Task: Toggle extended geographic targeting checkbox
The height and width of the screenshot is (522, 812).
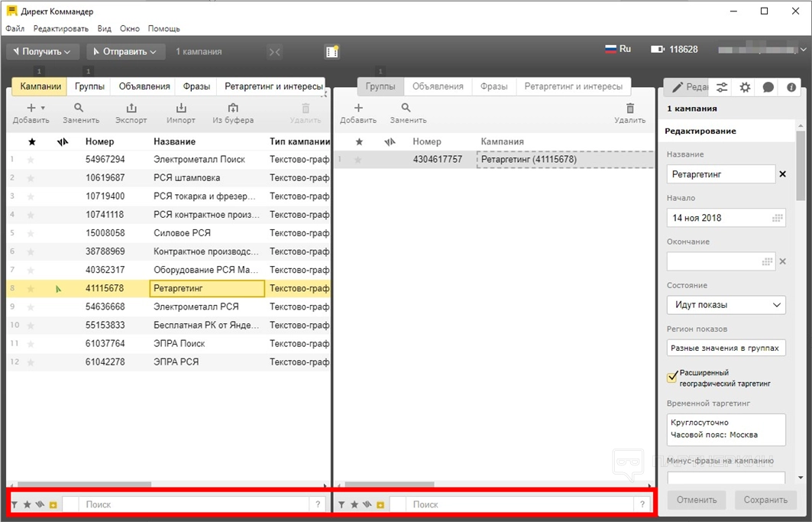Action: (672, 378)
